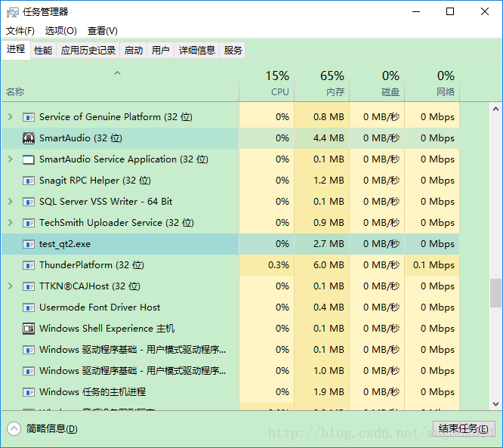Click the TechSmith Uploader Service icon
The width and height of the screenshot is (503, 448).
[x=29, y=223]
